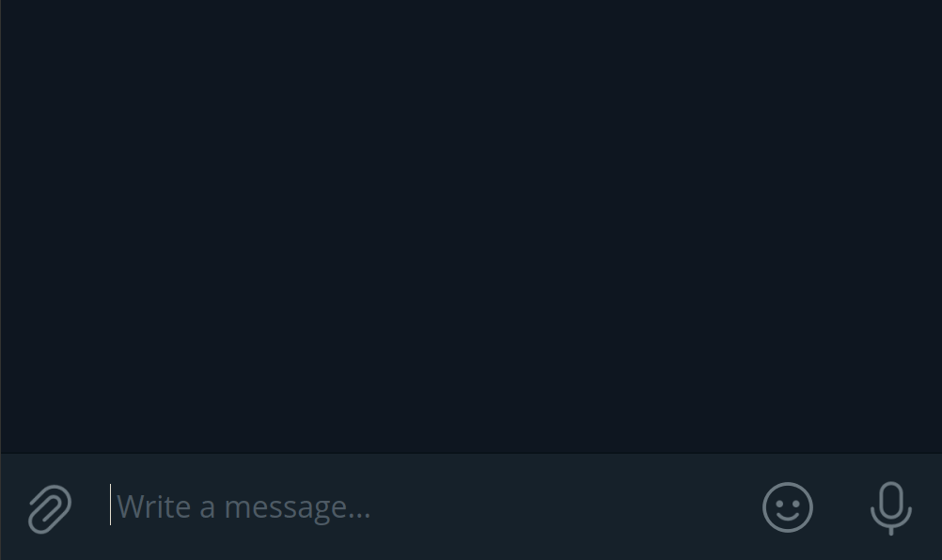Viewport: 942px width, 560px height.
Task: Open the attach media paperclip icon
Action: [50, 508]
